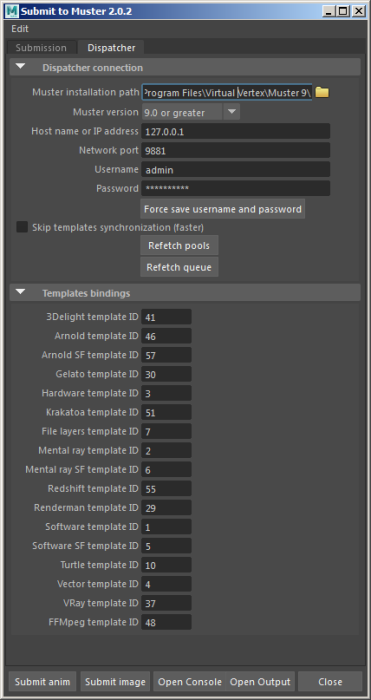The height and width of the screenshot is (700, 371).
Task: Click the Arnold SF template ID field
Action: [x=167, y=355]
